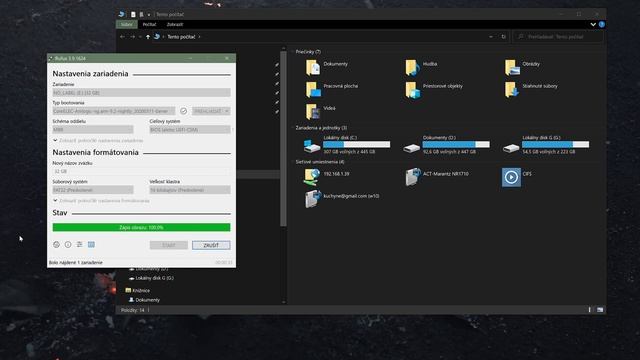Expand advanced device settings in Rufus
Image resolution: width=640 pixels, height=360 pixels.
click(98, 140)
